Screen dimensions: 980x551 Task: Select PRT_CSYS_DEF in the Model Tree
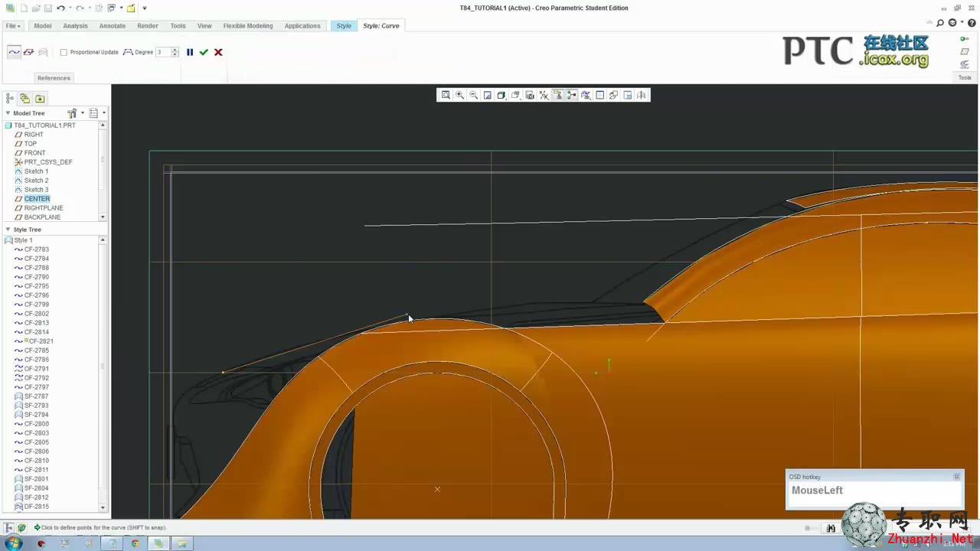click(48, 162)
